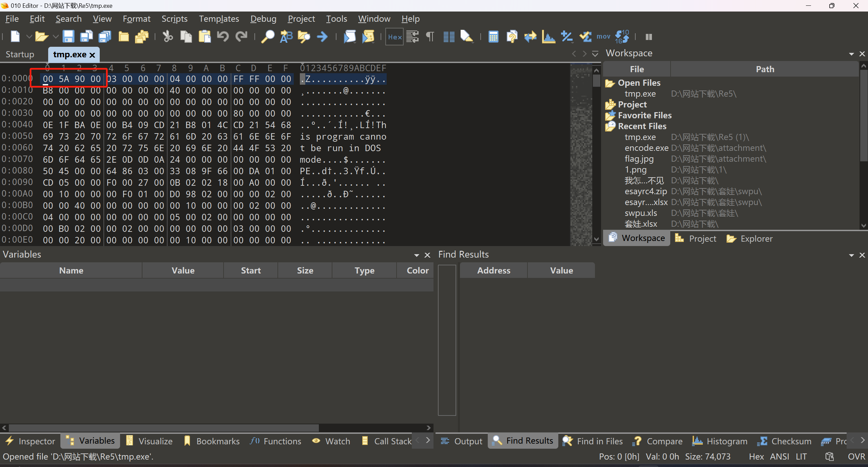Toggle OVR overwrite mode in status bar

coord(856,457)
